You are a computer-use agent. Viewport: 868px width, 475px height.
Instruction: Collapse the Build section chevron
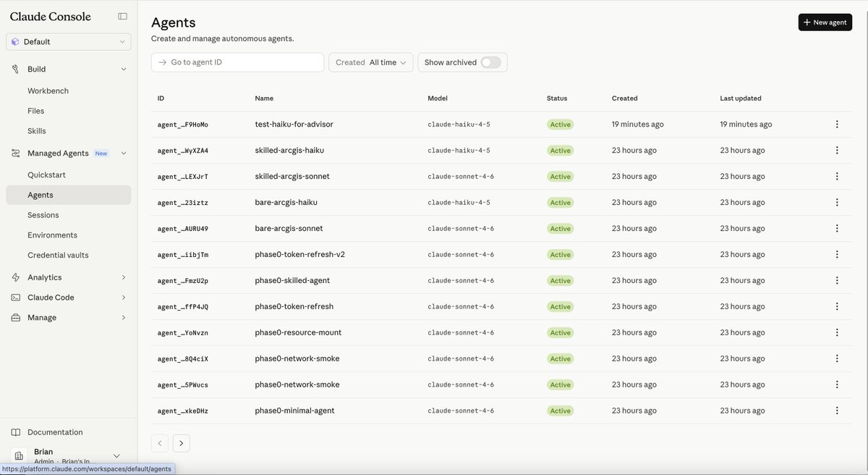pyautogui.click(x=123, y=70)
